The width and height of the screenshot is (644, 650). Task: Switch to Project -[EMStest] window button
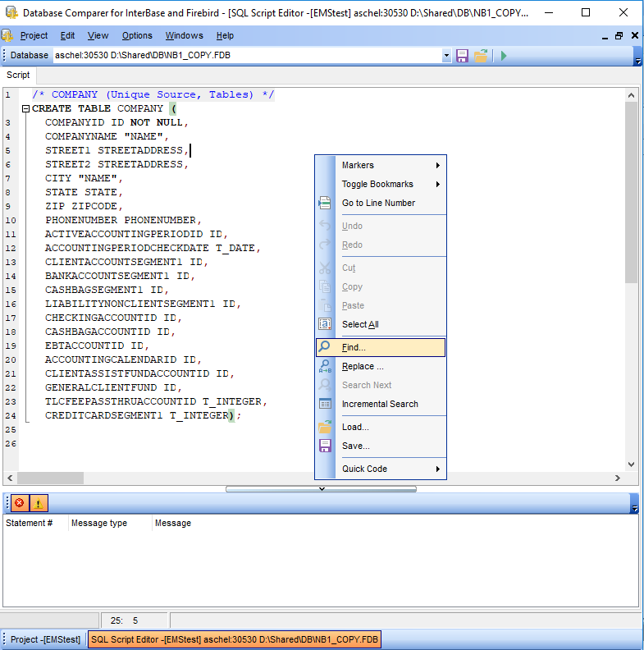tap(45, 639)
